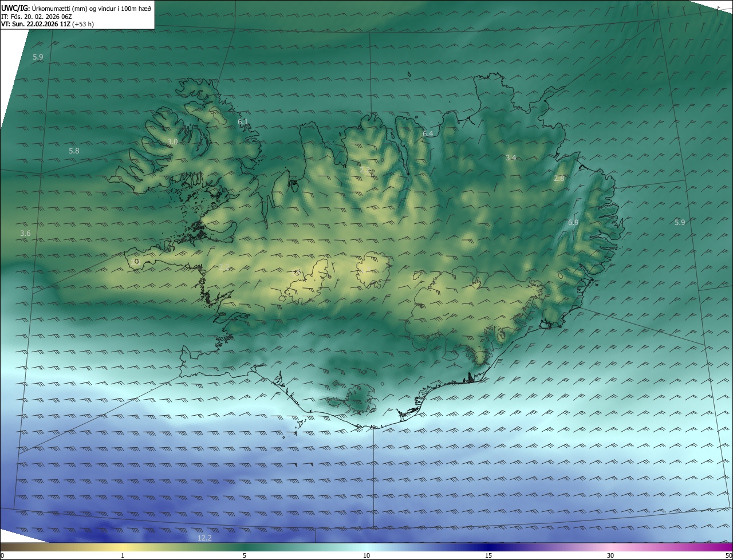Select the 3.6 value label

(25, 233)
